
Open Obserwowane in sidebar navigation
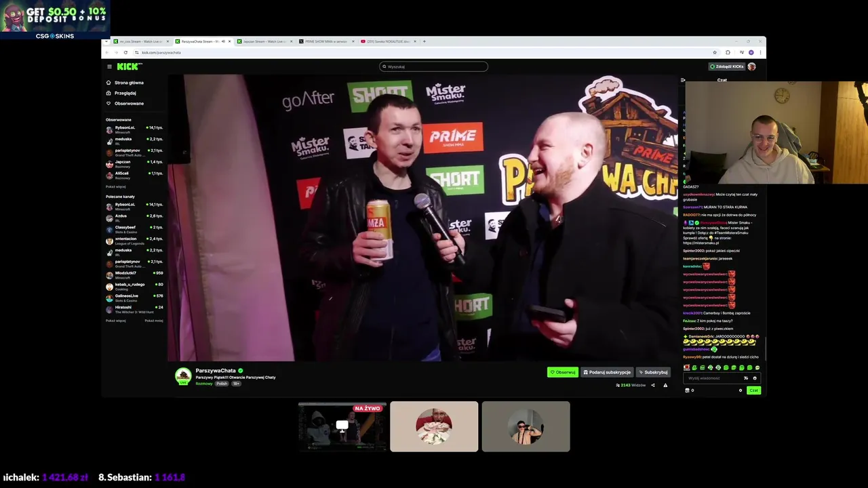pos(125,103)
